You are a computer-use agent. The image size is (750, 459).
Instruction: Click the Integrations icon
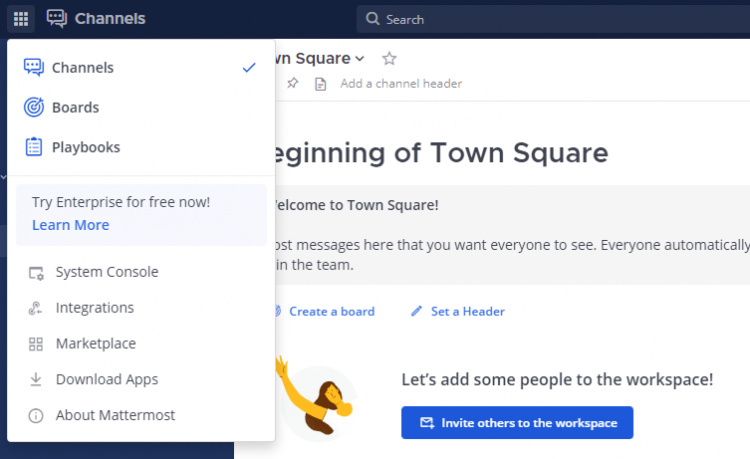(36, 308)
